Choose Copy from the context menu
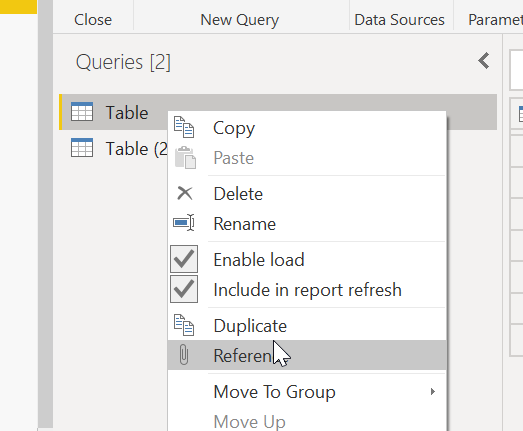 pos(307,128)
